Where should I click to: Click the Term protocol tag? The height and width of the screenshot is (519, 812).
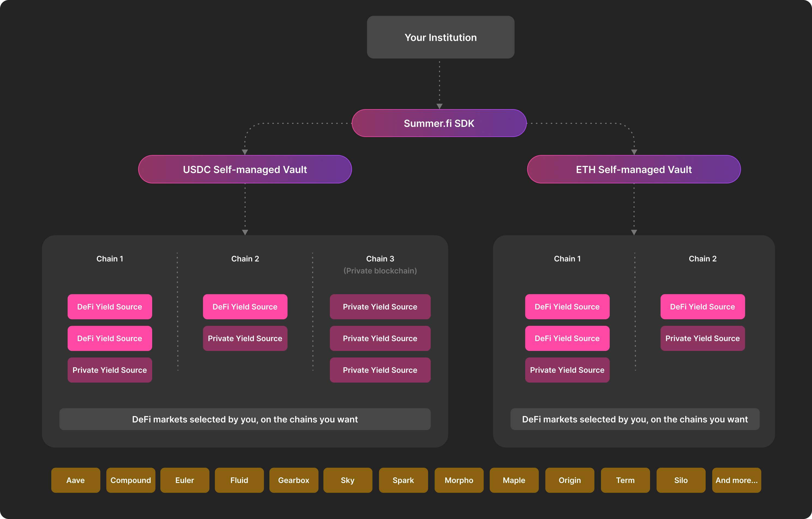[x=625, y=480]
